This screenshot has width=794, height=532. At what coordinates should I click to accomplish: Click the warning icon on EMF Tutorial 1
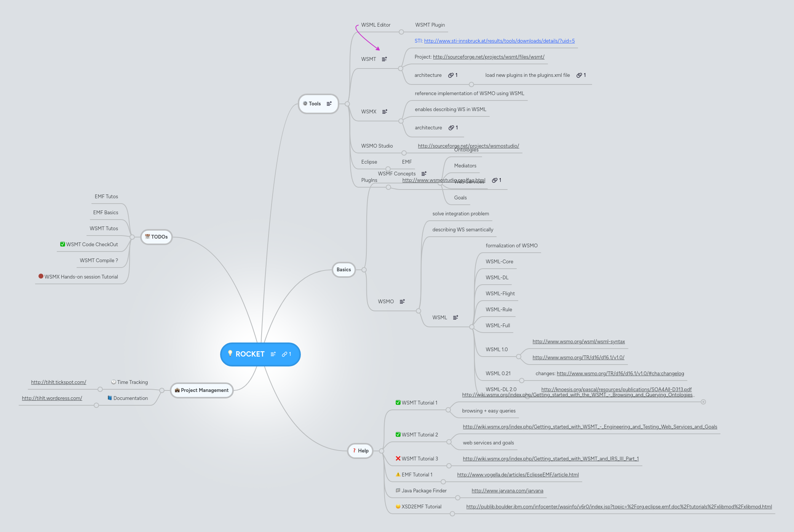point(398,475)
